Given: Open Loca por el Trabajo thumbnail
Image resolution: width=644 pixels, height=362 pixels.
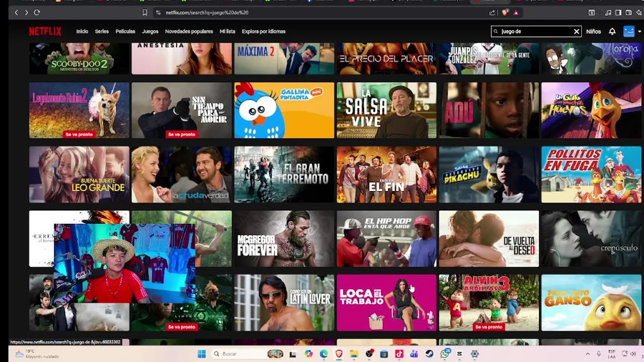Looking at the screenshot, I should point(386,303).
